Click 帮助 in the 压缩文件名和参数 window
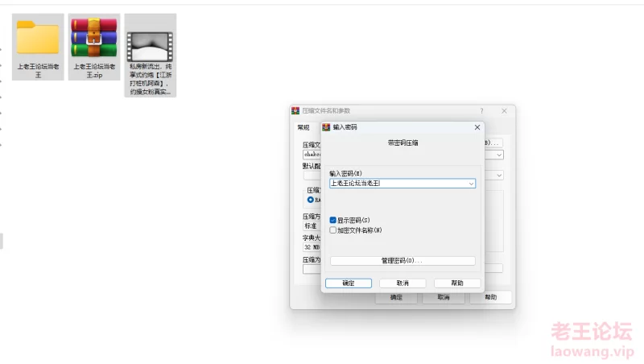The width and height of the screenshot is (644, 364). tap(491, 297)
